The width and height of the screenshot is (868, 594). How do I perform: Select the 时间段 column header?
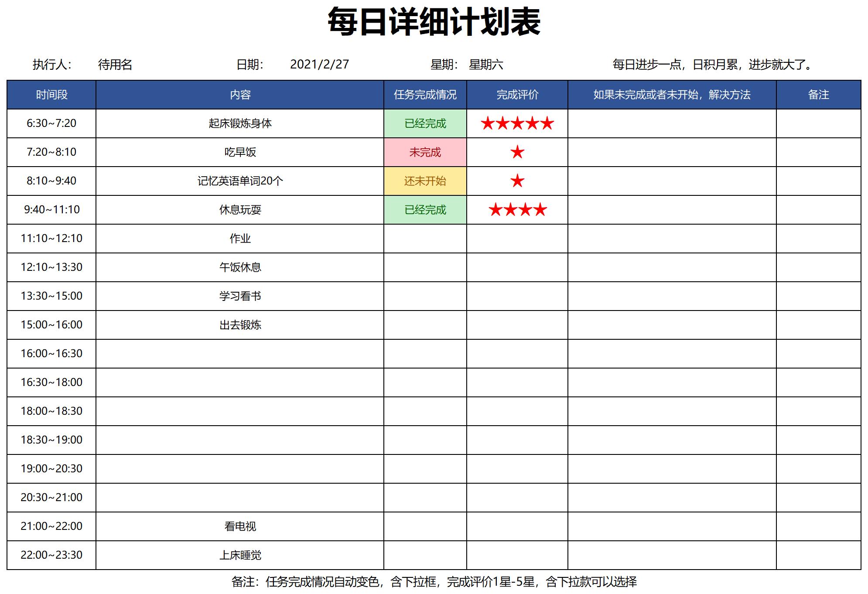click(51, 95)
